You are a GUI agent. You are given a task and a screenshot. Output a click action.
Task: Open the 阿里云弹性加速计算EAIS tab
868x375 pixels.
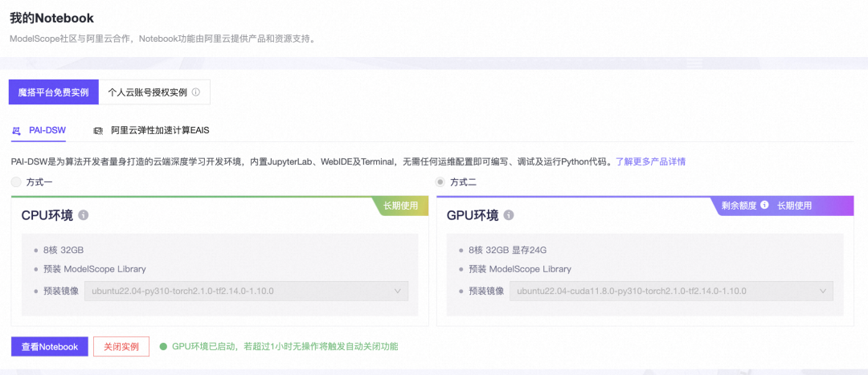pyautogui.click(x=151, y=131)
